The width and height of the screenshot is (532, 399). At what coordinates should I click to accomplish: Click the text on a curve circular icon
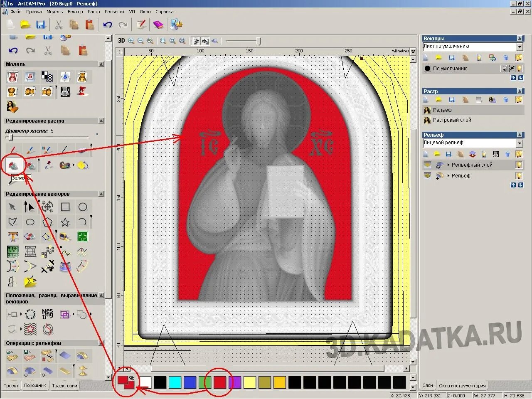point(30,314)
